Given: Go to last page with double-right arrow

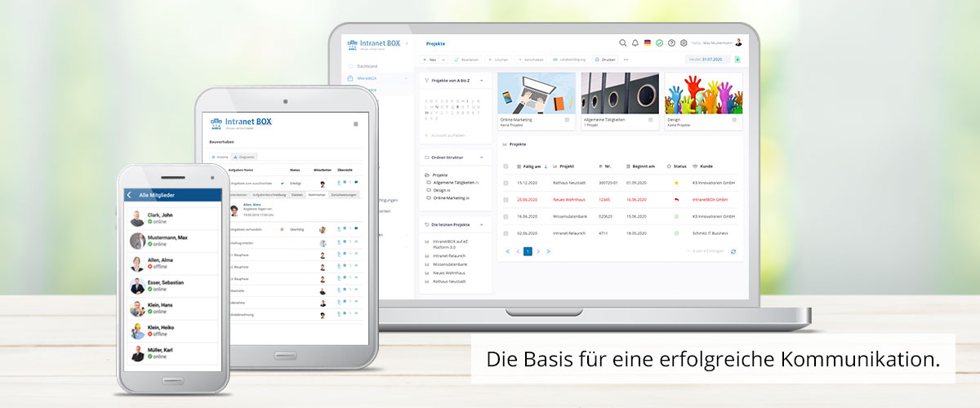Looking at the screenshot, I should tap(548, 251).
